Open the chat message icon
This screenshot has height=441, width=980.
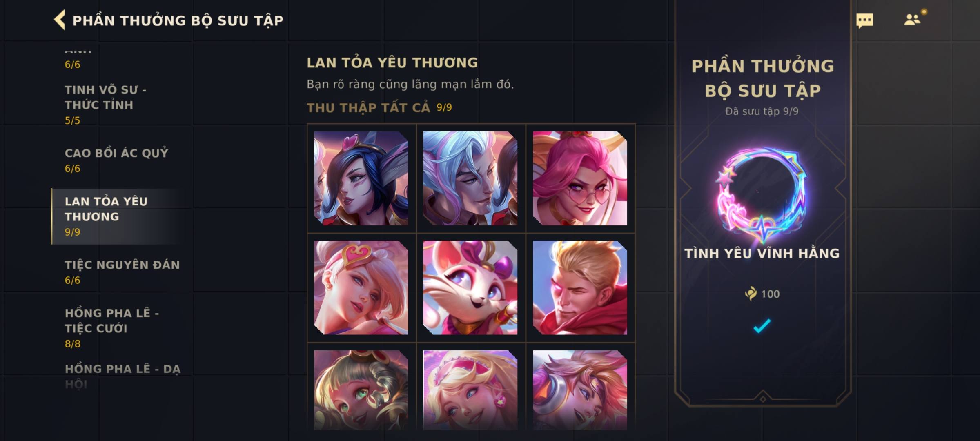(864, 20)
